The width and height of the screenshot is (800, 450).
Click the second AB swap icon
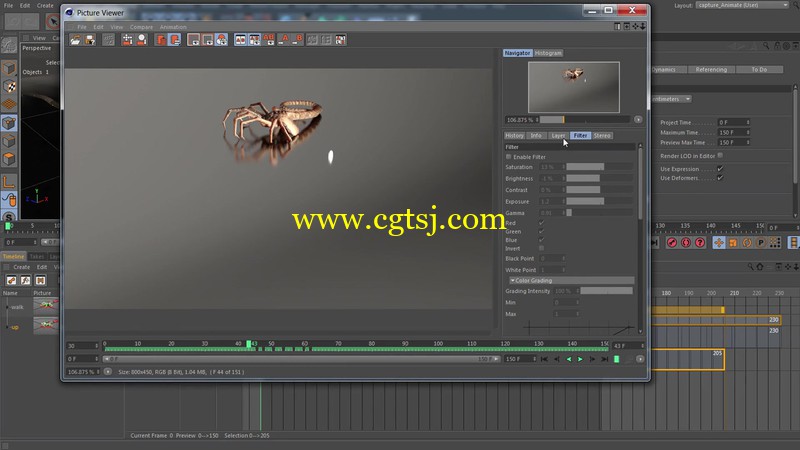(x=255, y=40)
